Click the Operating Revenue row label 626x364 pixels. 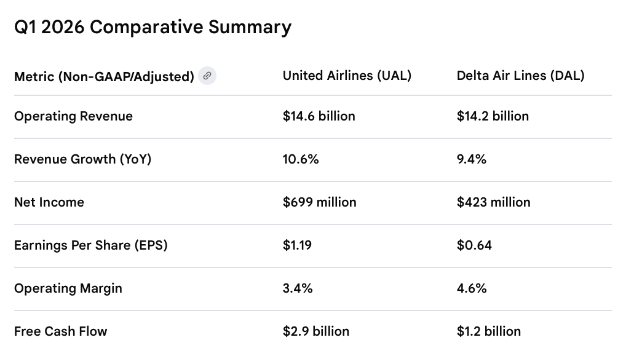point(73,116)
